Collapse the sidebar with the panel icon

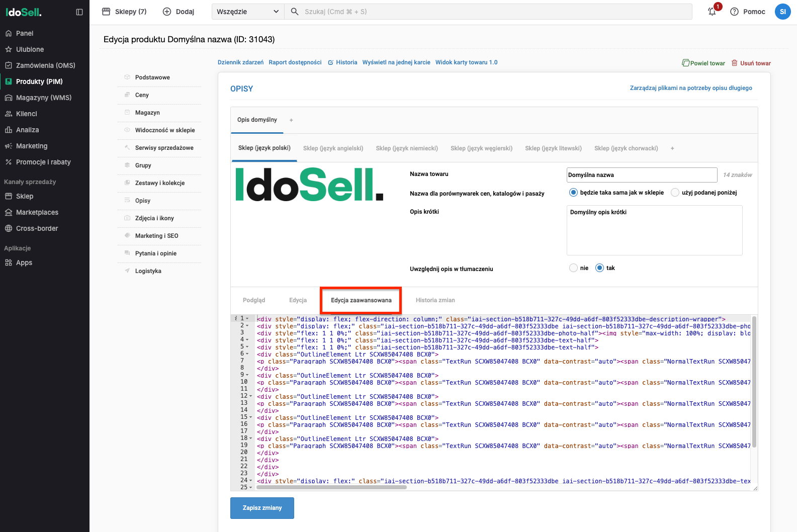click(79, 12)
